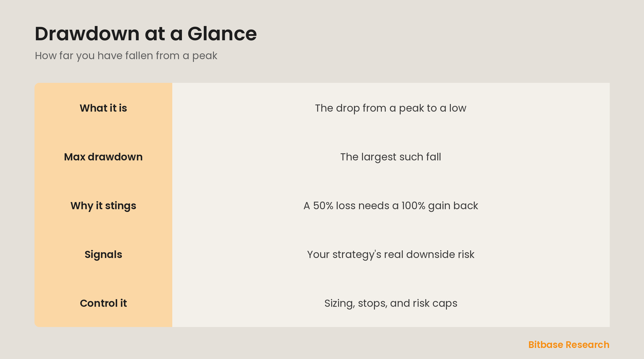The image size is (644, 359).
Task: Click the 'Bitbase Research' branding text
Action: pos(569,345)
